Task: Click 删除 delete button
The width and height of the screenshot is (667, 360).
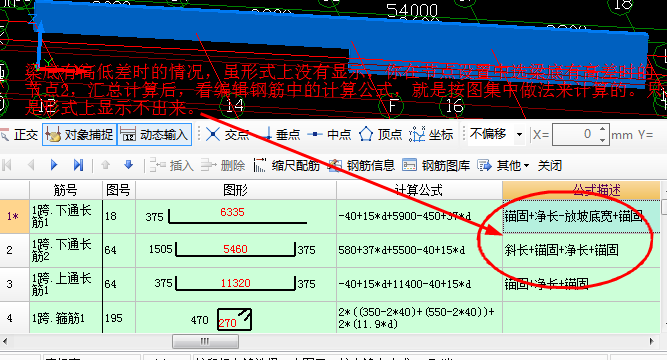Action: click(223, 166)
